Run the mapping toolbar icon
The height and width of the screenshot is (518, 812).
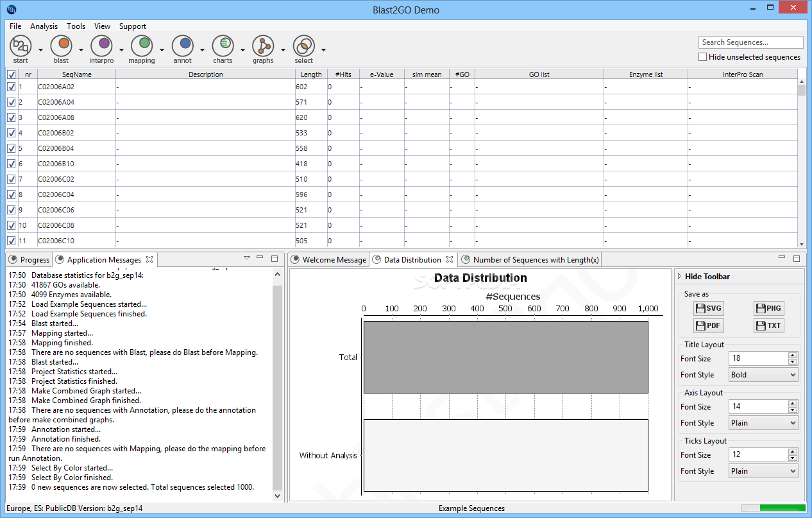pos(142,46)
